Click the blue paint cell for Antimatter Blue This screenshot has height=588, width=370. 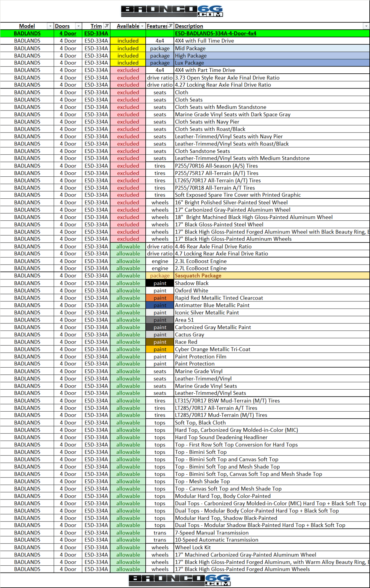tap(160, 305)
